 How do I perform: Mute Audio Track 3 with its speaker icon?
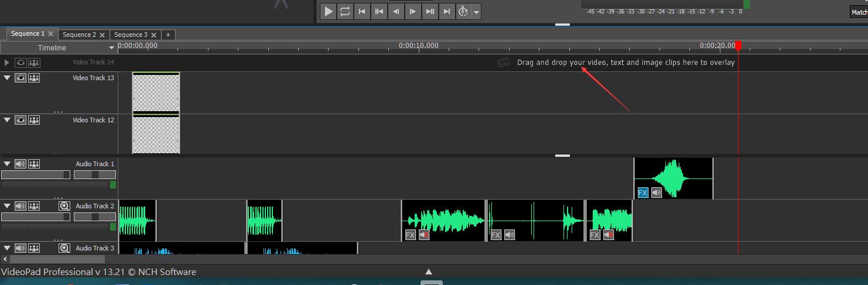pyautogui.click(x=20, y=248)
